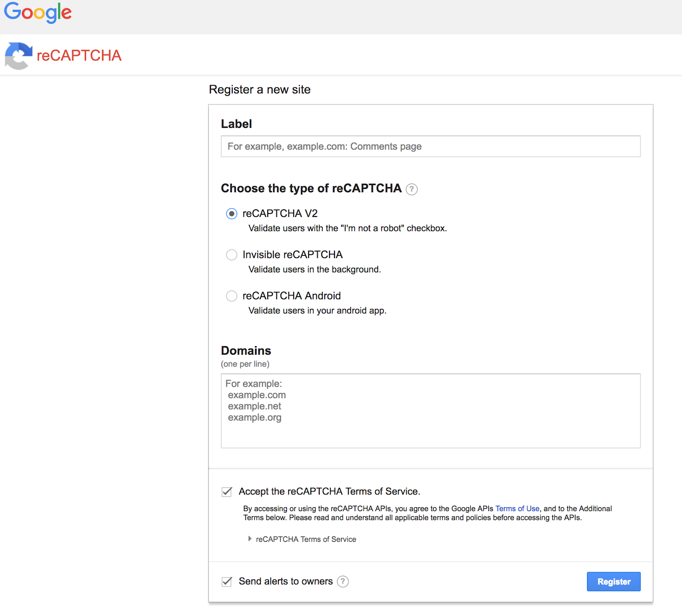Open help icon beside reCAPTCHA type heading
The image size is (682, 616).
tap(411, 189)
